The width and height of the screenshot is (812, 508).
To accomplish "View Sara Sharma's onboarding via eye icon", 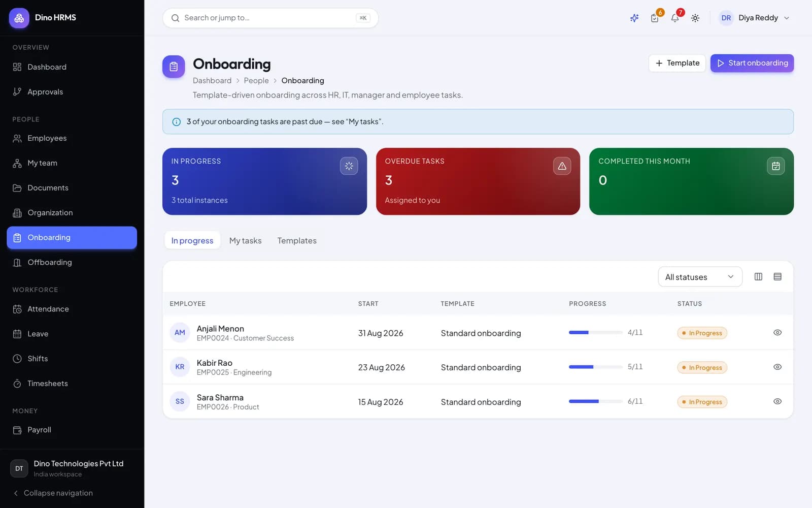I will click(x=777, y=401).
